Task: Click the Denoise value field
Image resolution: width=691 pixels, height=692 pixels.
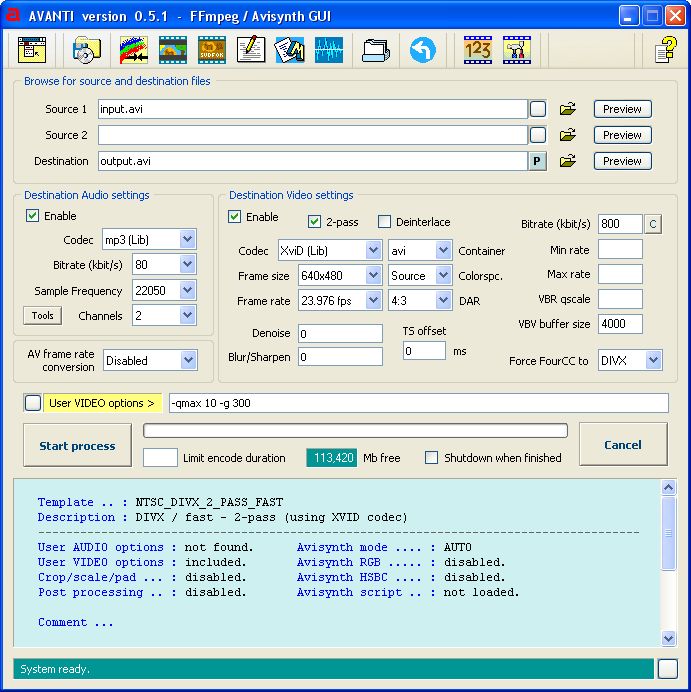Action: pyautogui.click(x=340, y=334)
